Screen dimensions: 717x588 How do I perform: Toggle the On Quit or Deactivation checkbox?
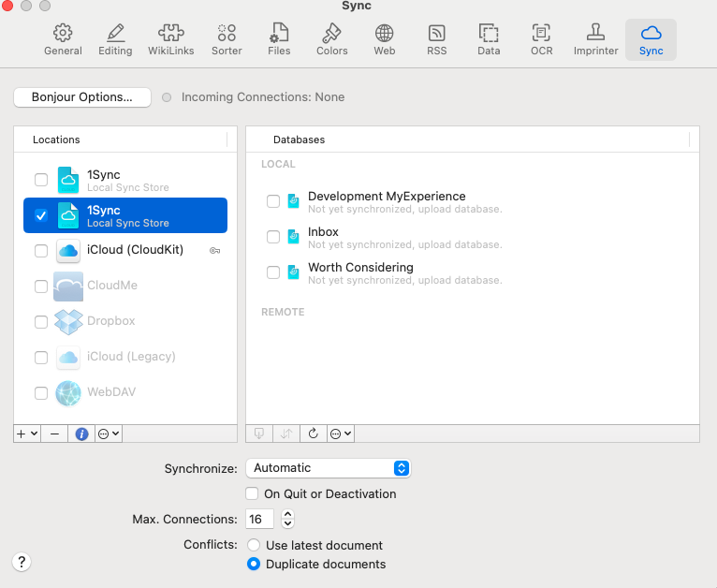tap(252, 493)
